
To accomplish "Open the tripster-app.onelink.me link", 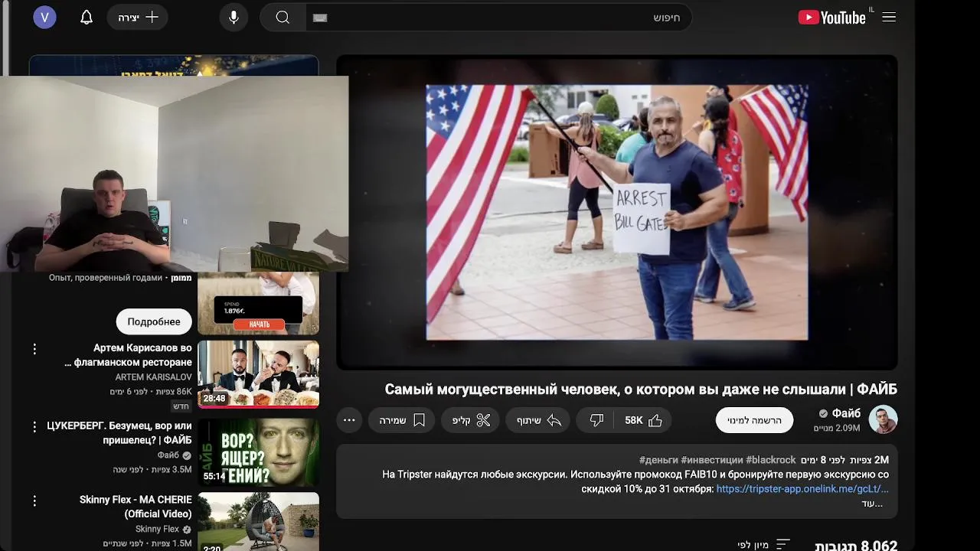I will [802, 489].
